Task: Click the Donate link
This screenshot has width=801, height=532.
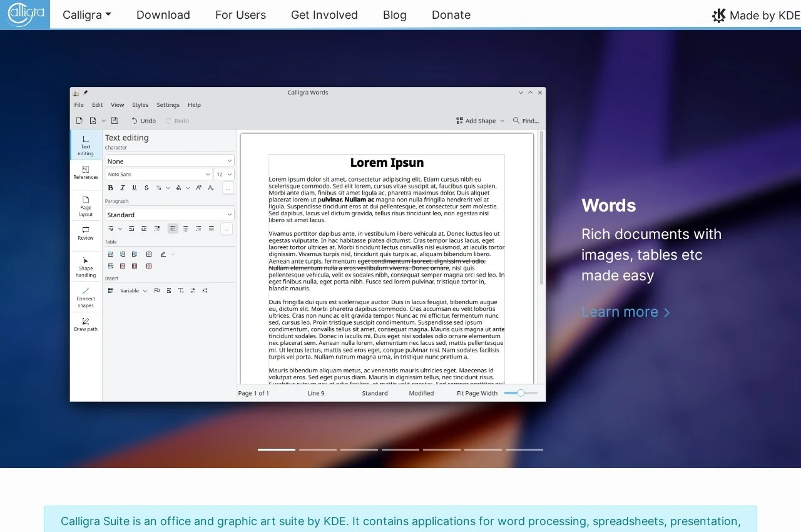Action: (x=451, y=15)
